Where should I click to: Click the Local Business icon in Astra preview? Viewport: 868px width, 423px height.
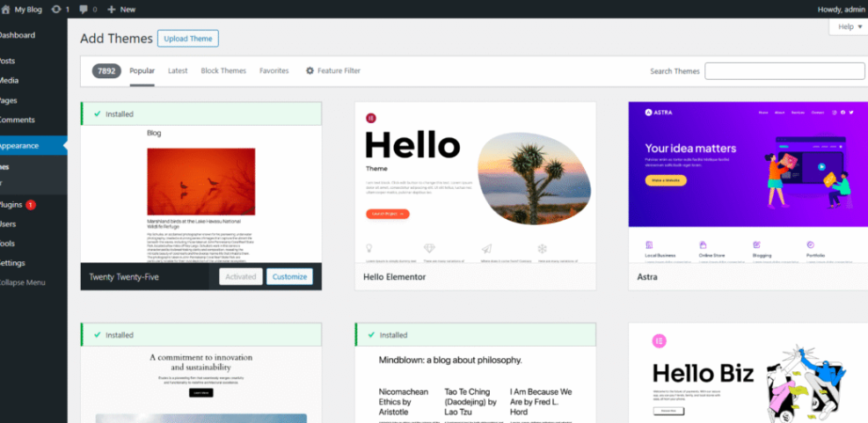(649, 244)
